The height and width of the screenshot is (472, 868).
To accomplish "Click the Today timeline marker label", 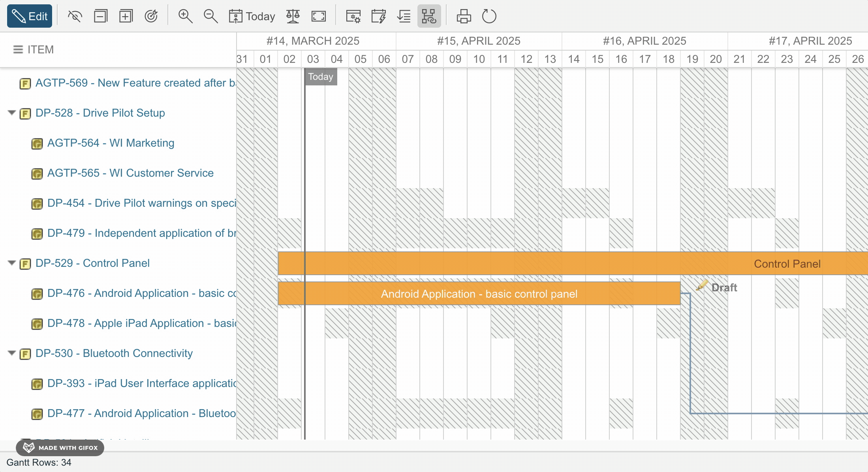I will tap(321, 77).
